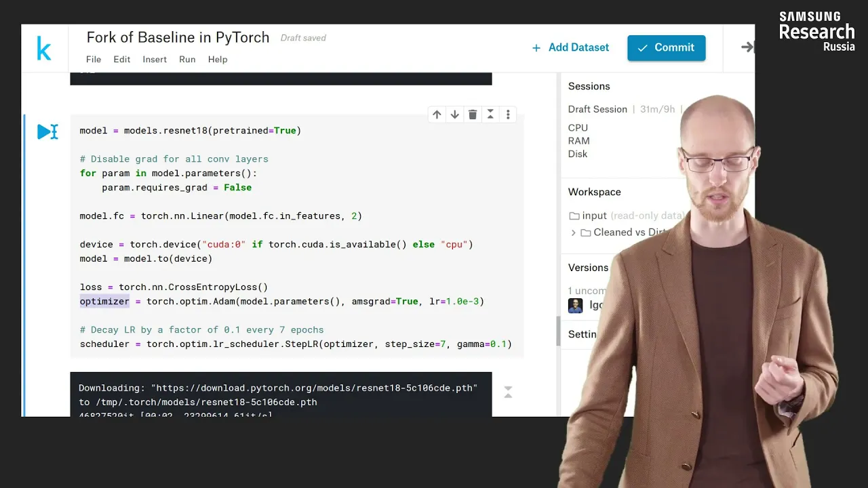Click the Workspace panel header

coord(595,192)
